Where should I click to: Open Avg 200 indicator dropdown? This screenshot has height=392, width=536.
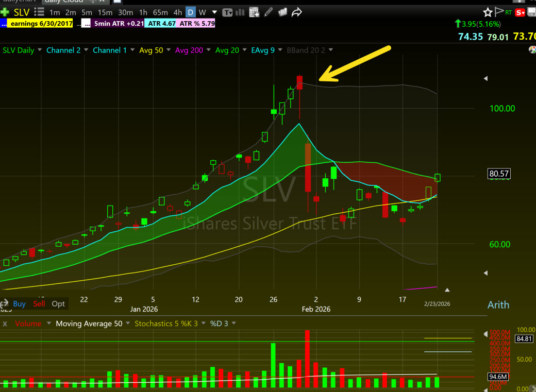[209, 50]
